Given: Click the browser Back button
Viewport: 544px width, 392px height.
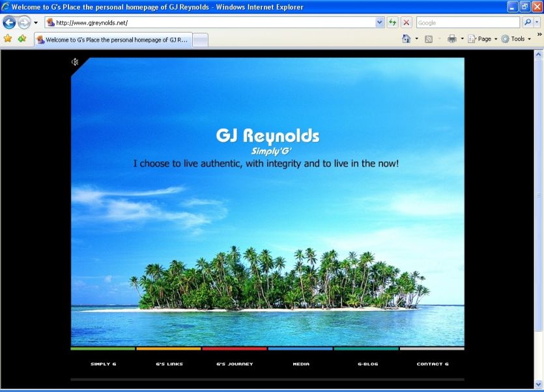Looking at the screenshot, I should pyautogui.click(x=9, y=22).
